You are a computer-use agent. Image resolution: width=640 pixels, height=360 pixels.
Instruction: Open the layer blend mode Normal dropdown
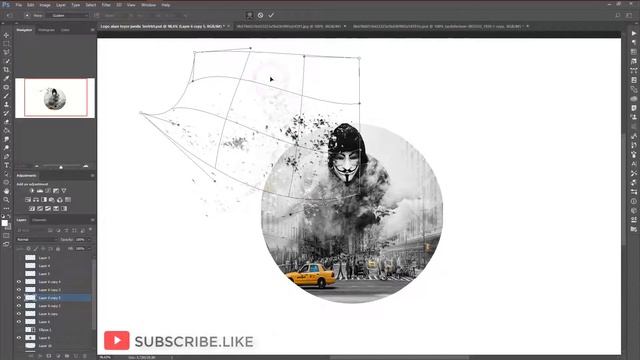pos(36,240)
